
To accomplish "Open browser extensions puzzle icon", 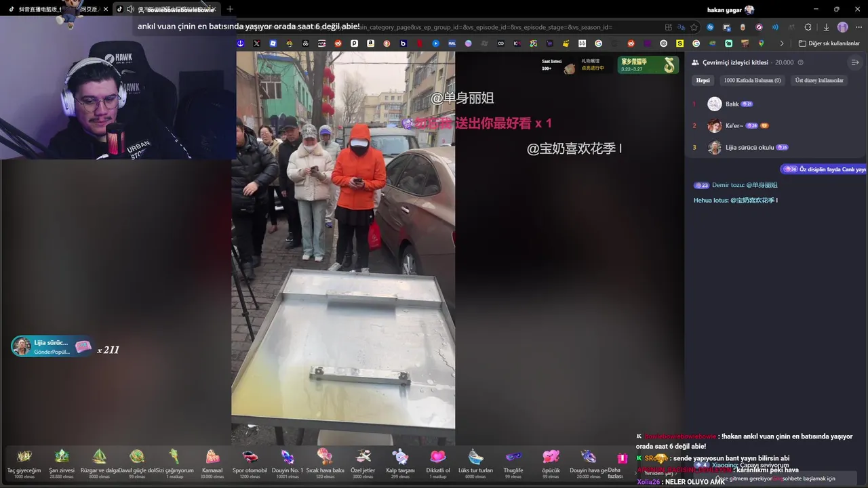I will pyautogui.click(x=808, y=27).
